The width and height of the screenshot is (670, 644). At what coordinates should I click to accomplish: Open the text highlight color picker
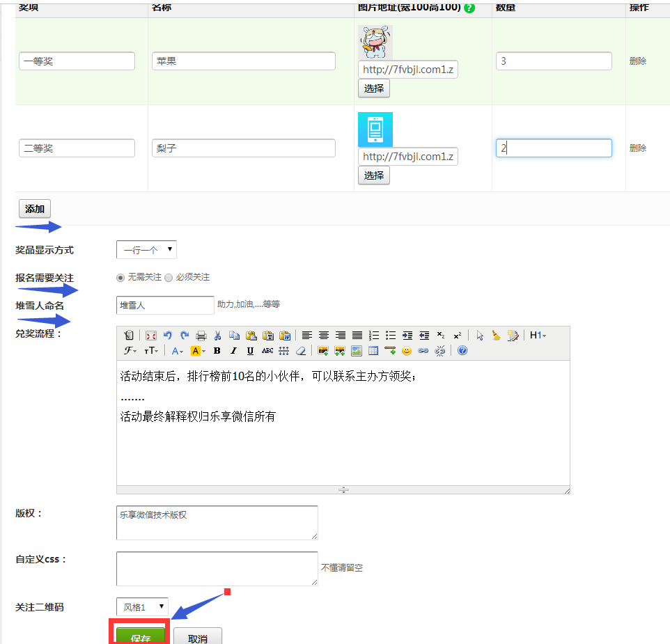[198, 351]
